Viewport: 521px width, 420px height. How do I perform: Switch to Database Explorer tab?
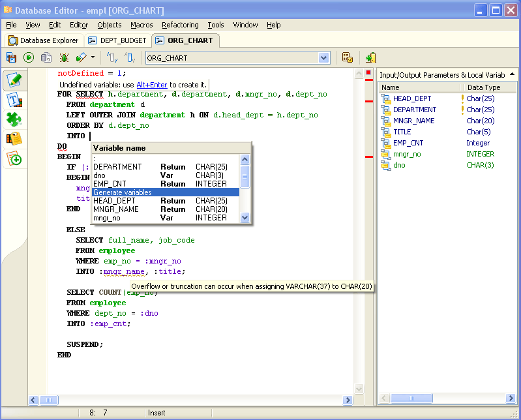point(43,40)
